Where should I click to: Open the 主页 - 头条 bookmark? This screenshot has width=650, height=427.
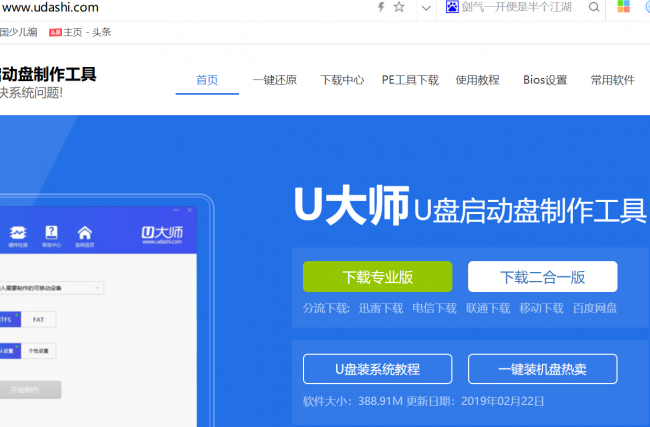coord(80,32)
